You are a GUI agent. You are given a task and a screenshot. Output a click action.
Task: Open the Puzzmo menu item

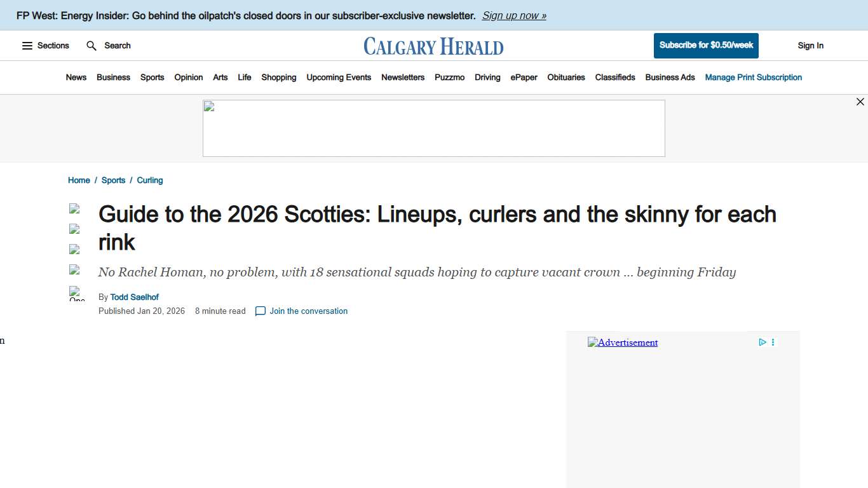pyautogui.click(x=449, y=77)
